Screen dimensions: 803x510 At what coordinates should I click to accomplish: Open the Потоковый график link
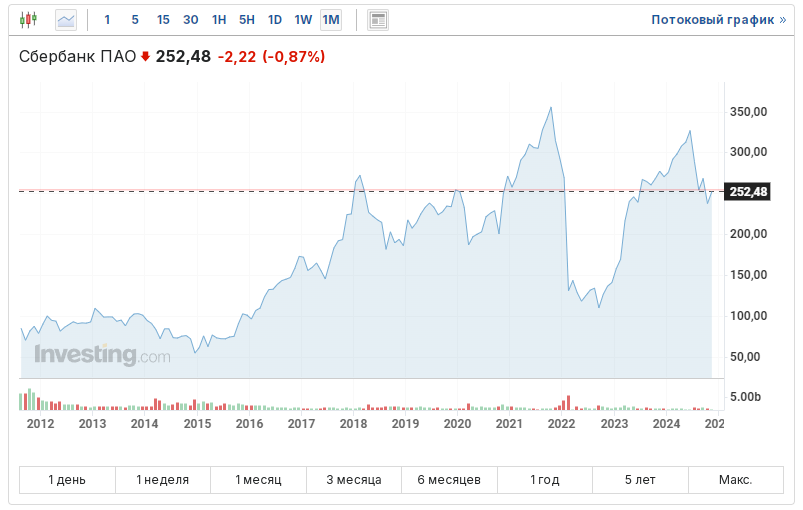pos(719,20)
